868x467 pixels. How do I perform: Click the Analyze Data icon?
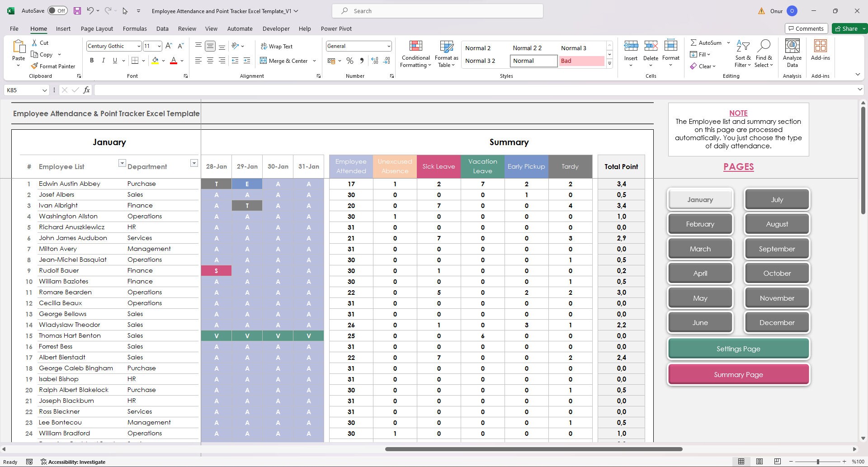coord(792,46)
